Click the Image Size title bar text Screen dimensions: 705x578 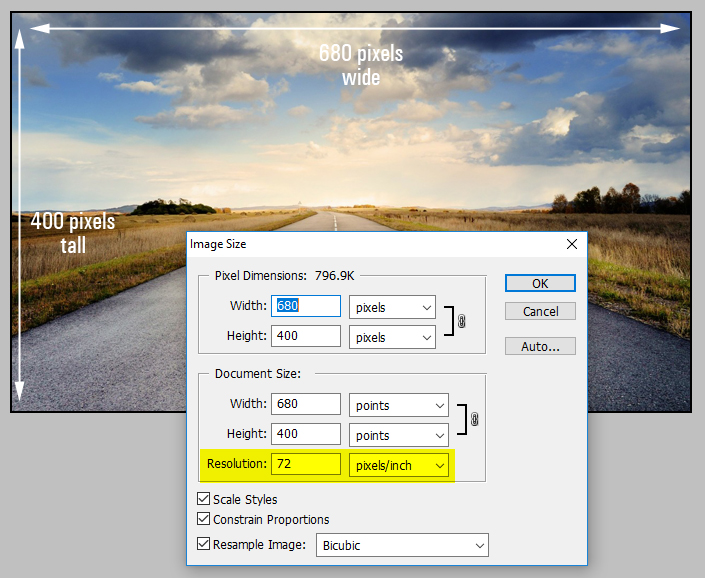pos(218,244)
